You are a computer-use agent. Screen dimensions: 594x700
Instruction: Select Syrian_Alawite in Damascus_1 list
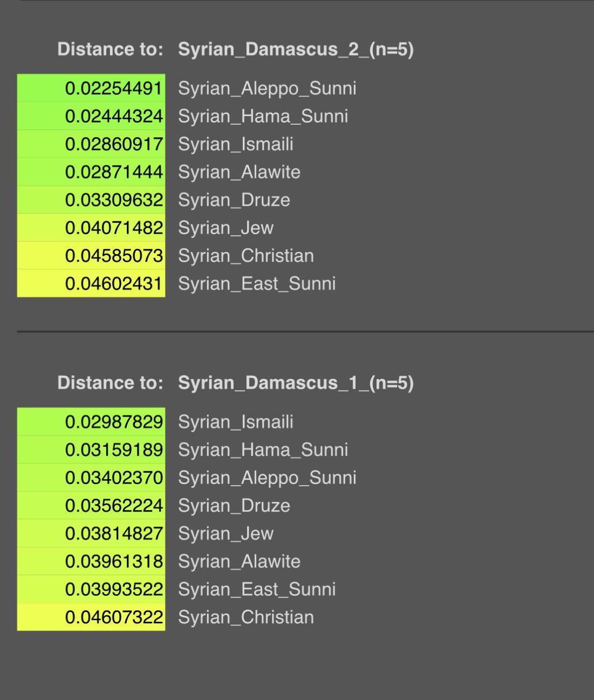click(239, 561)
